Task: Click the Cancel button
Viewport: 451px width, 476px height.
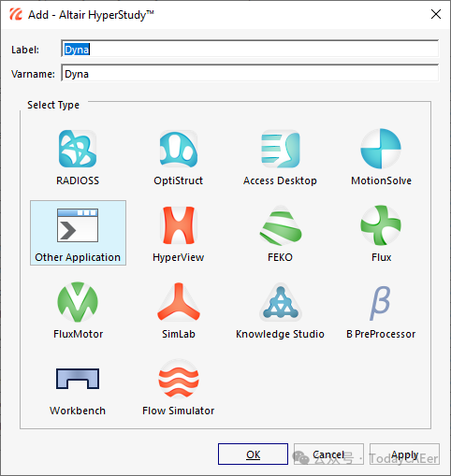Action: 328,454
